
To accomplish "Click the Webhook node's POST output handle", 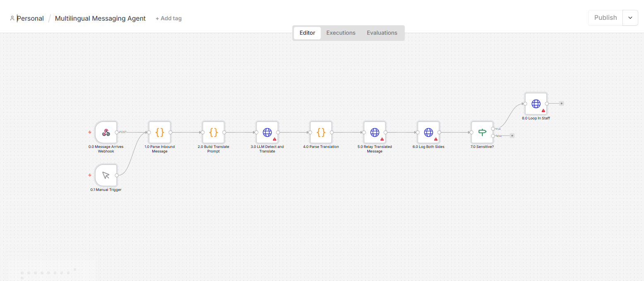I will point(117,132).
